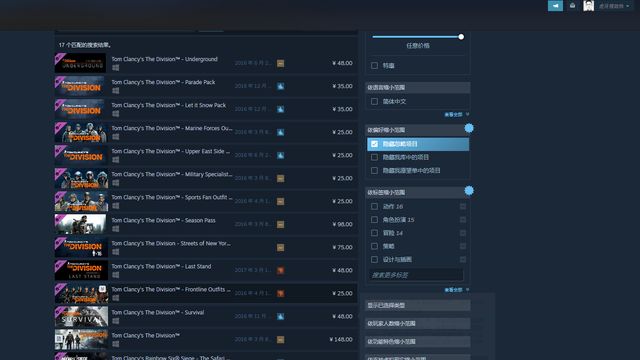The width and height of the screenshot is (640, 360).
Task: Tick the 策略 tag checkbox
Action: [374, 246]
